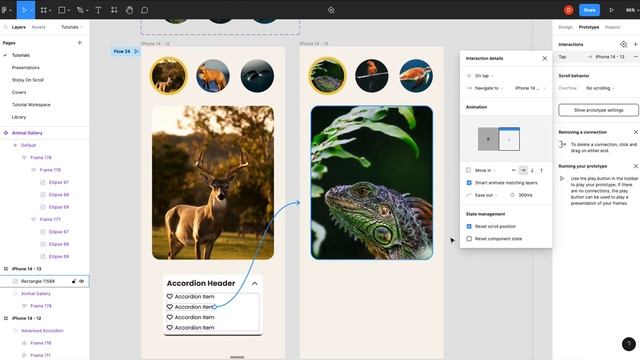Dismiss the Removing a connection tip
The width and height of the screenshot is (640, 360).
[x=636, y=132]
